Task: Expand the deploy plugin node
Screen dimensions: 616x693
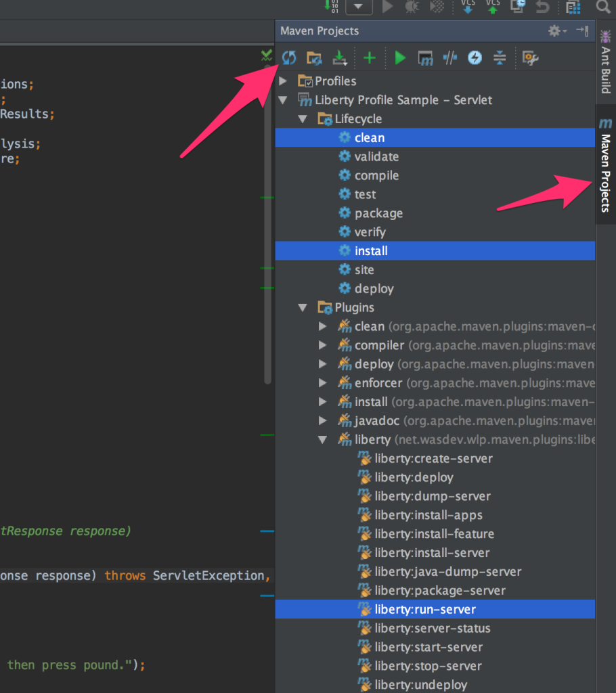Action: 323,364
